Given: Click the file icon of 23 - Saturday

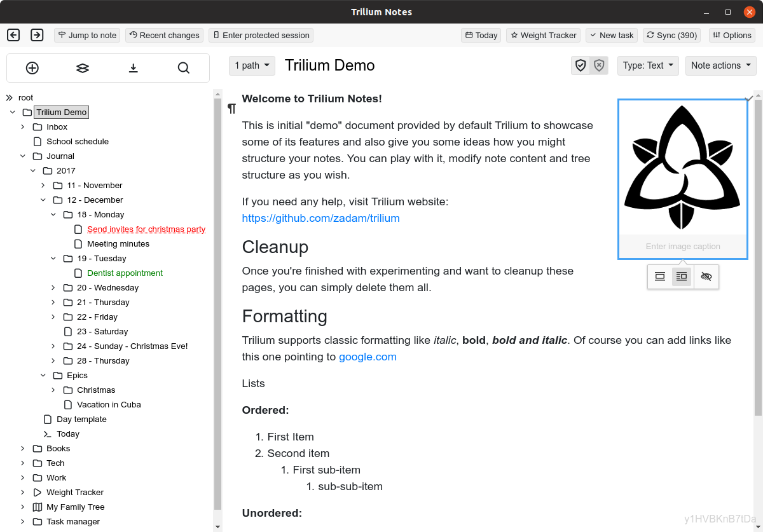Looking at the screenshot, I should tap(68, 332).
